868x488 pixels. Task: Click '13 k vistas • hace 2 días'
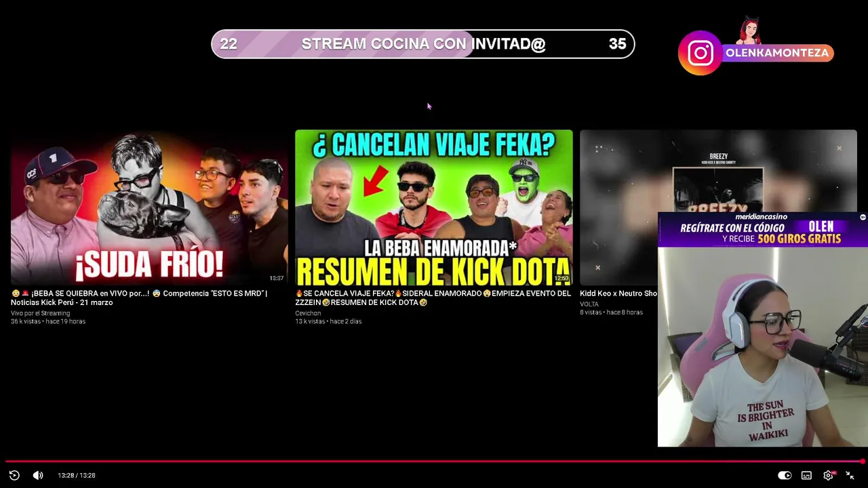click(328, 321)
